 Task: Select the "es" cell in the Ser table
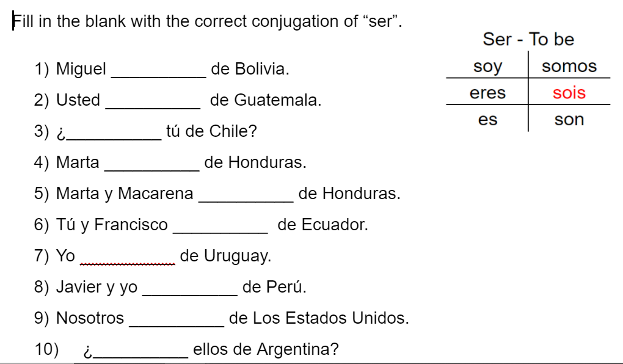click(487, 120)
